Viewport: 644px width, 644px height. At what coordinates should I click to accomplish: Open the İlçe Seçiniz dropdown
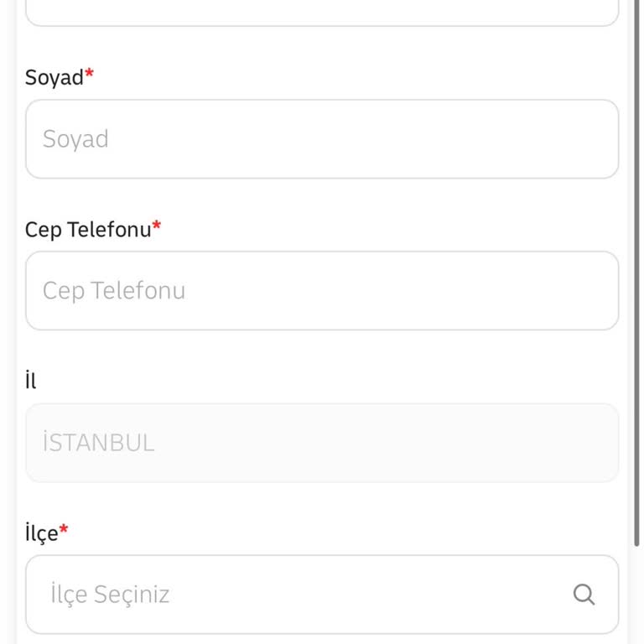(302, 595)
